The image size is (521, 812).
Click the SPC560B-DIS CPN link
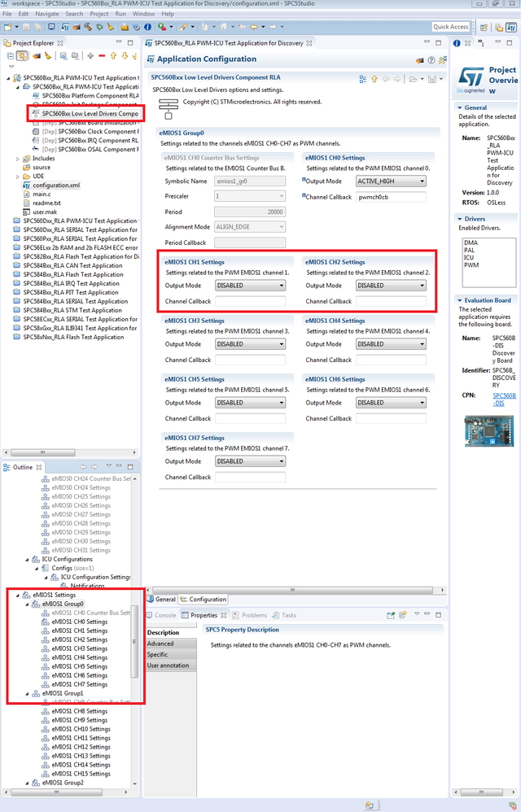pos(504,399)
